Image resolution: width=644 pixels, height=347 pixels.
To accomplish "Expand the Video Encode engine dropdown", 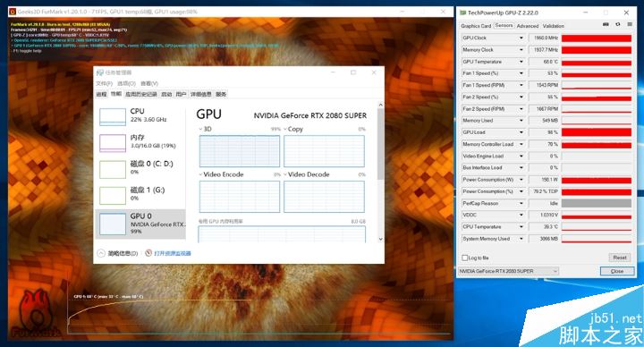I will click(x=200, y=174).
